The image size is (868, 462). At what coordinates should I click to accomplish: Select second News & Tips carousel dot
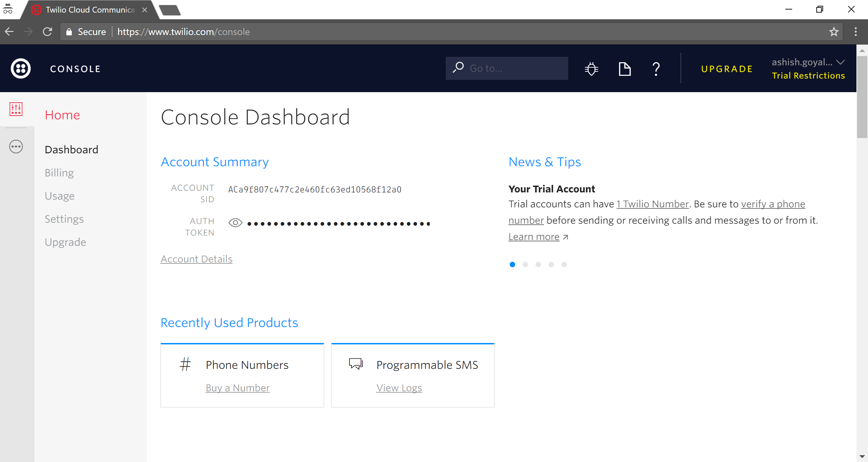pyautogui.click(x=525, y=264)
